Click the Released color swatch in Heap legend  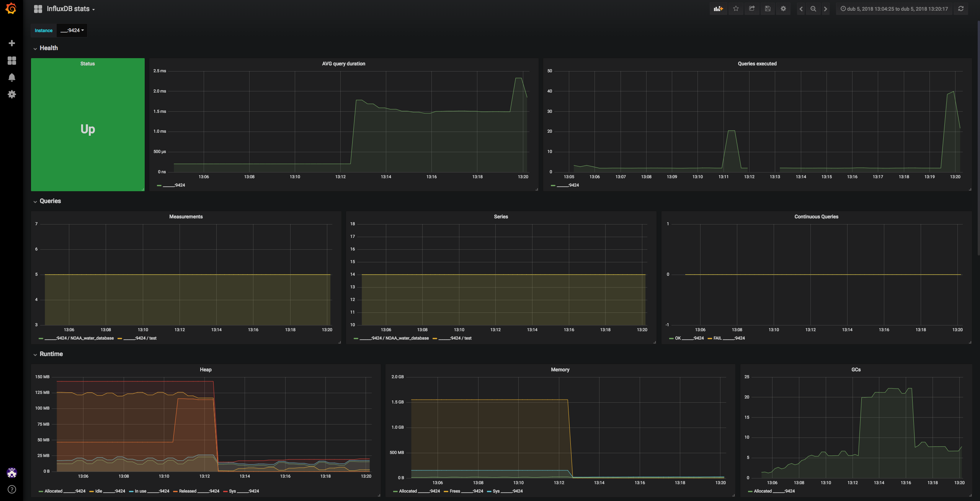point(175,491)
